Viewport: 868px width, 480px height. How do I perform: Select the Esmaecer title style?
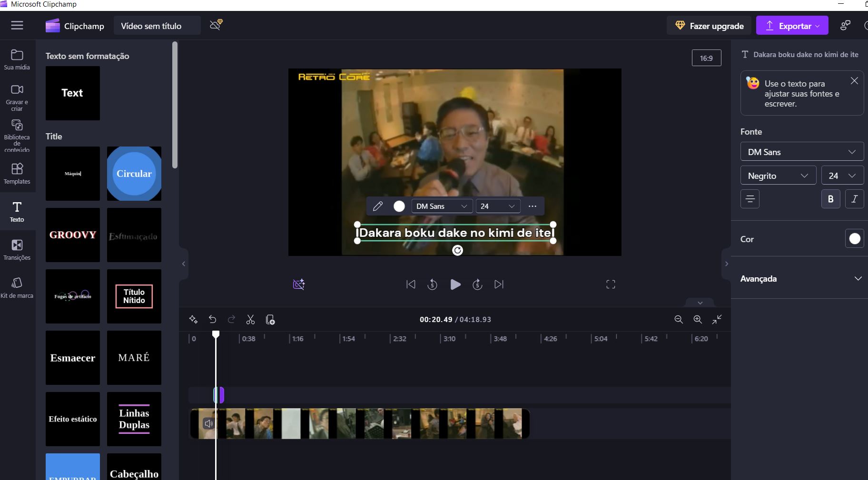(x=73, y=358)
